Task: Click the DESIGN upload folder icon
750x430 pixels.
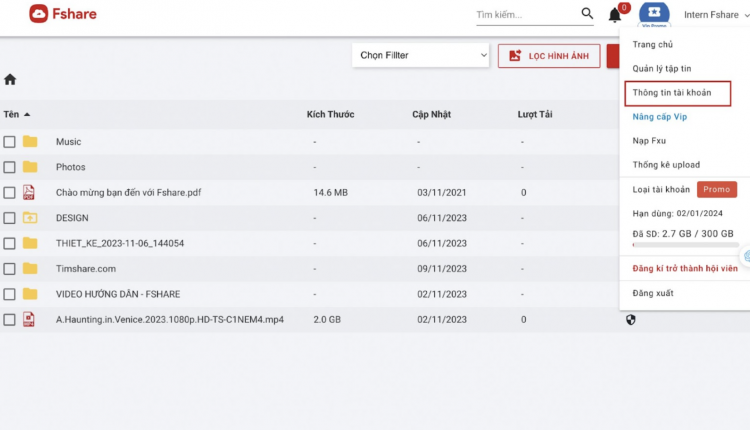Action: (x=30, y=218)
